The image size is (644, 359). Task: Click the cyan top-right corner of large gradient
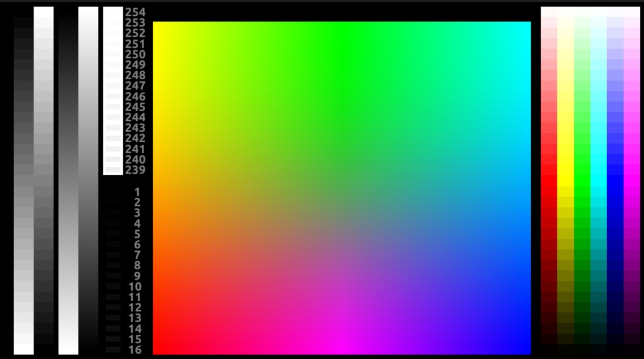(x=527, y=25)
